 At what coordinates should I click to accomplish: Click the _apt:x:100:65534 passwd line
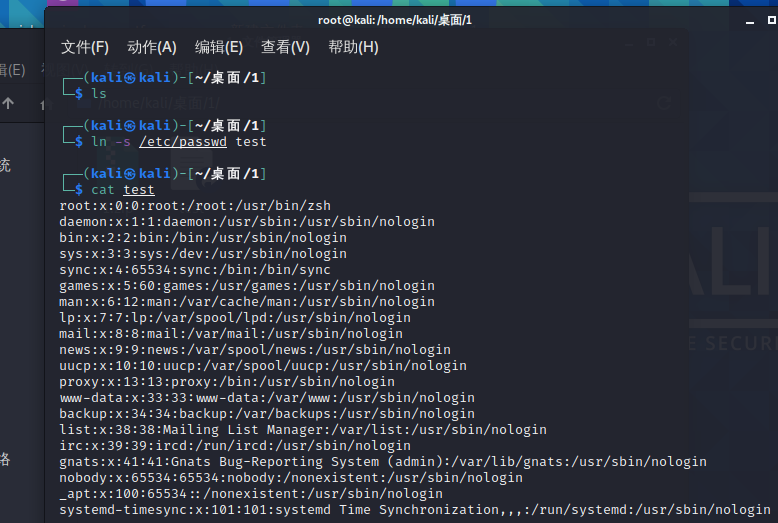(251, 494)
